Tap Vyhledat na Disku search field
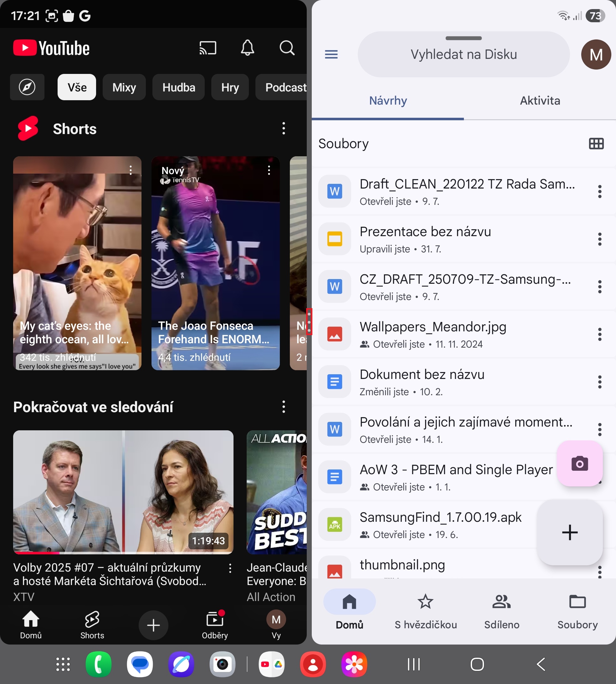Image resolution: width=616 pixels, height=684 pixels. (x=463, y=54)
